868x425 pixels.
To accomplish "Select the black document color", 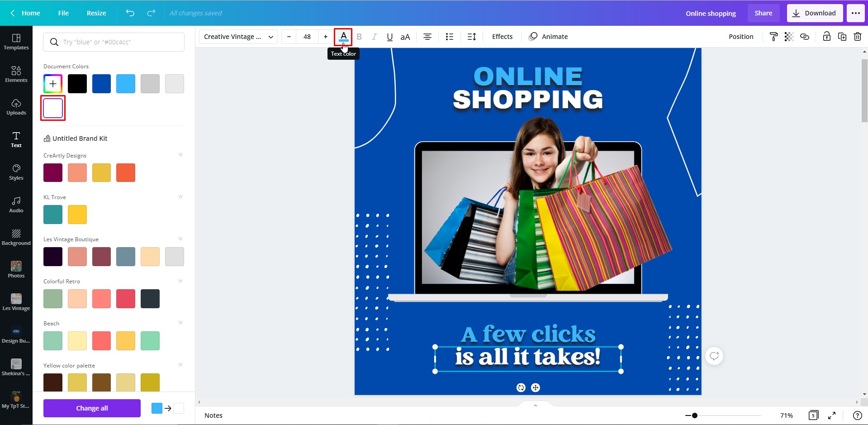I will coord(77,84).
